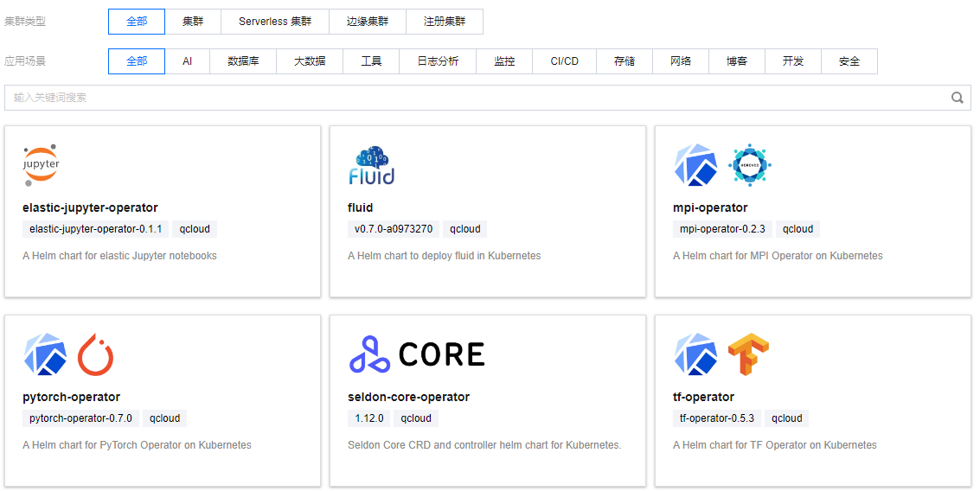Image resolution: width=980 pixels, height=491 pixels.
Task: Filter by 日志分析 scenario
Action: coord(439,61)
